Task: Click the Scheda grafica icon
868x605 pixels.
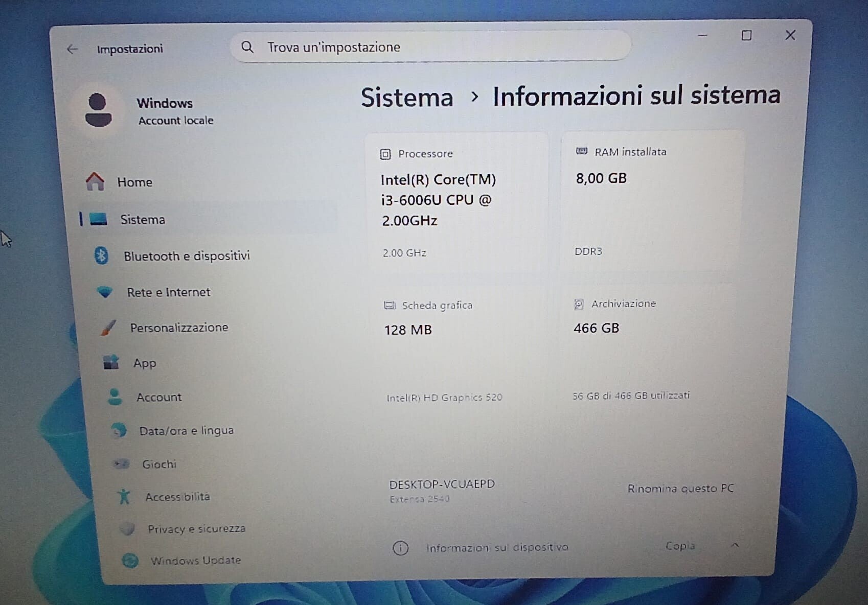Action: coord(390,306)
